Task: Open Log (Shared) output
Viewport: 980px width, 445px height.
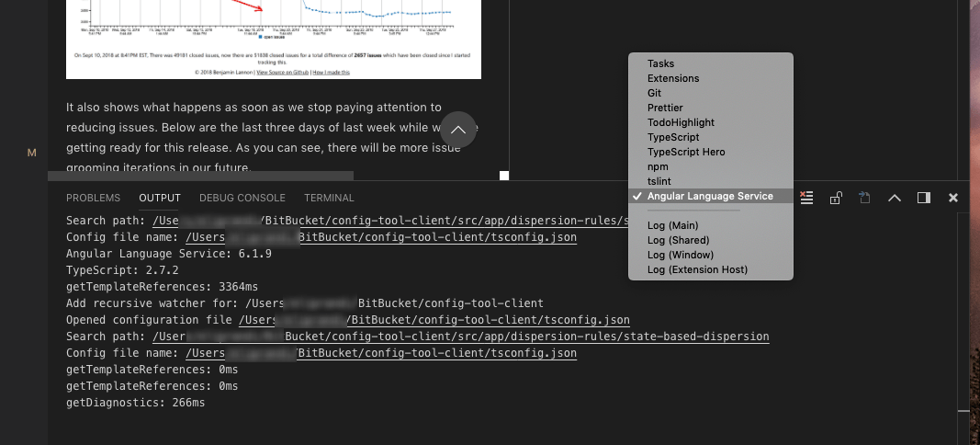Action: [x=711, y=240]
